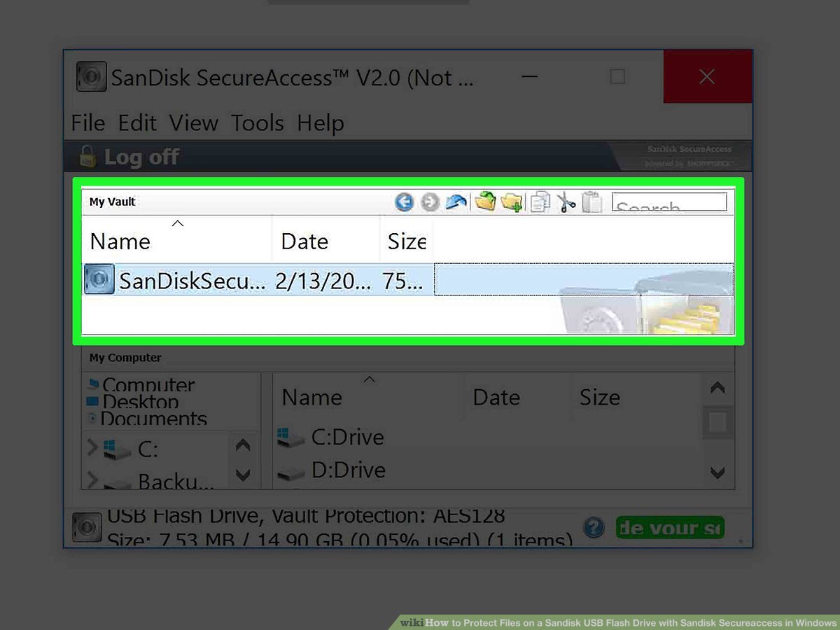Click the vault icon in status bar
The width and height of the screenshot is (840, 630).
(87, 528)
